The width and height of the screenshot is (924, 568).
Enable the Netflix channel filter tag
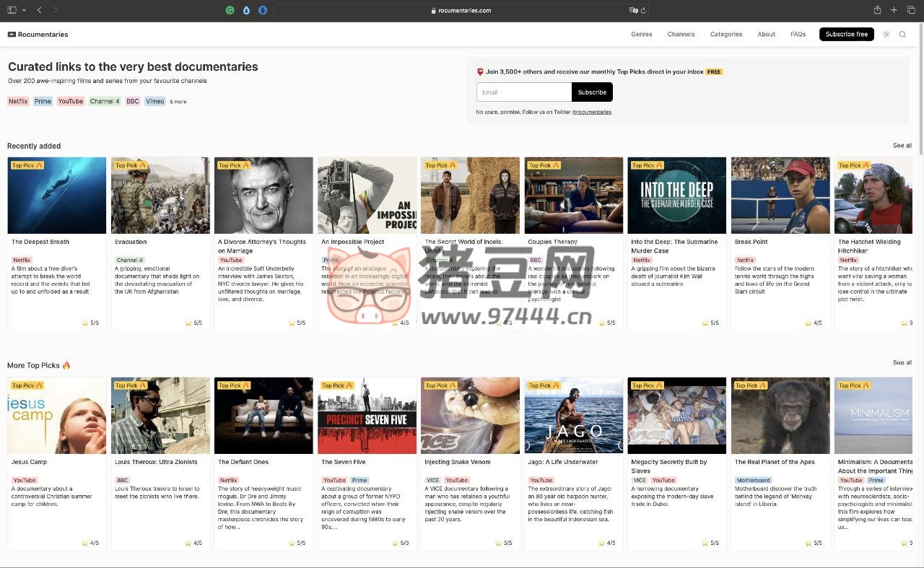[17, 101]
